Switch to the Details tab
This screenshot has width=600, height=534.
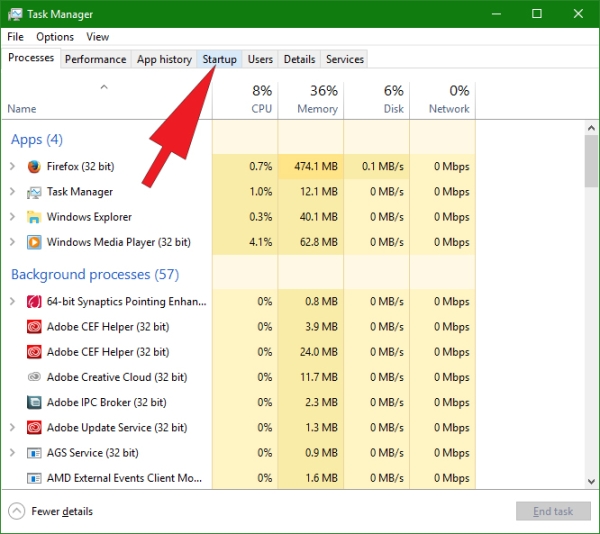299,59
